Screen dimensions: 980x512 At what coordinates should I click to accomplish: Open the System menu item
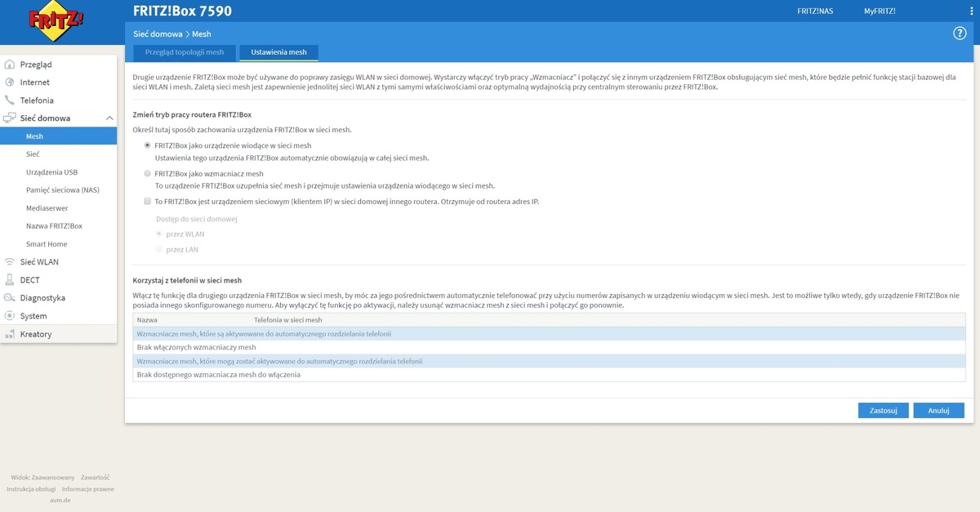(33, 316)
